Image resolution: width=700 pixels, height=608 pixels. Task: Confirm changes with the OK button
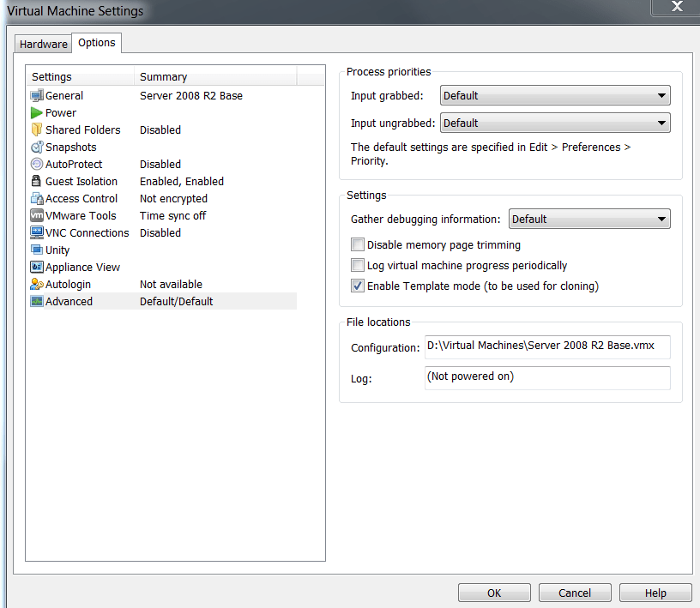[x=494, y=593]
